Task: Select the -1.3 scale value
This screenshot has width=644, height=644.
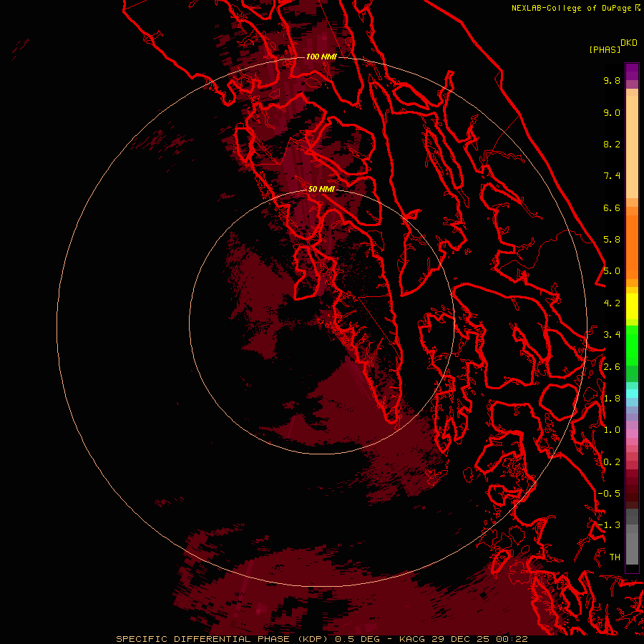Action: click(x=609, y=525)
